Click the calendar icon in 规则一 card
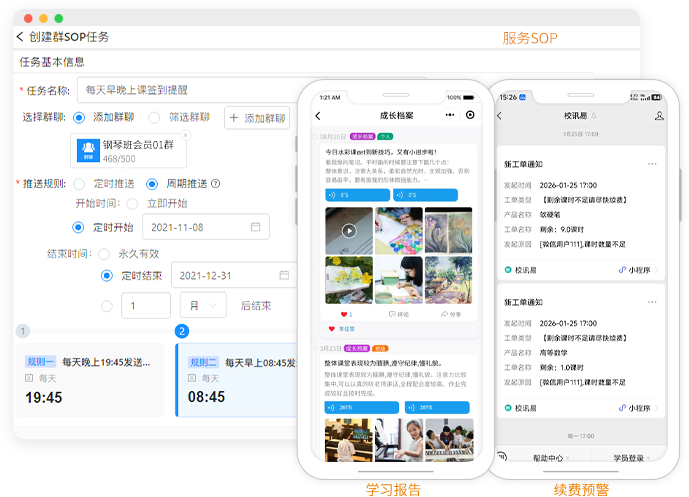The width and height of the screenshot is (689, 497). tap(29, 377)
